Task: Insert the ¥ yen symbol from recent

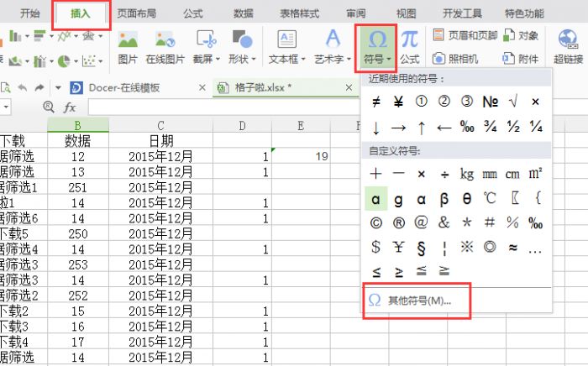Action: 398,102
